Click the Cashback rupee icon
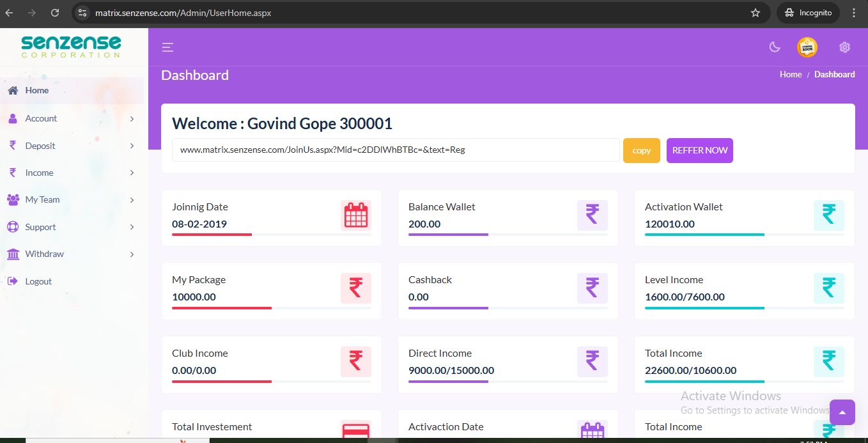The image size is (868, 443). point(593,288)
